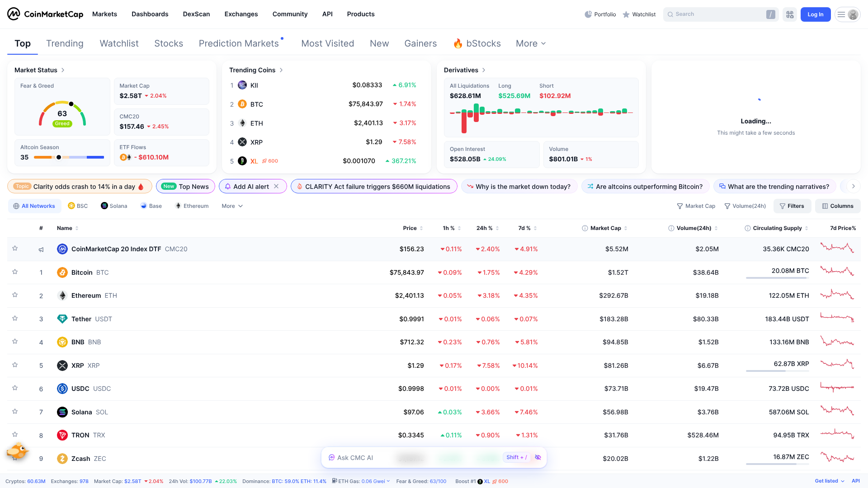Click the Altcoin Season slider bar

[69, 157]
